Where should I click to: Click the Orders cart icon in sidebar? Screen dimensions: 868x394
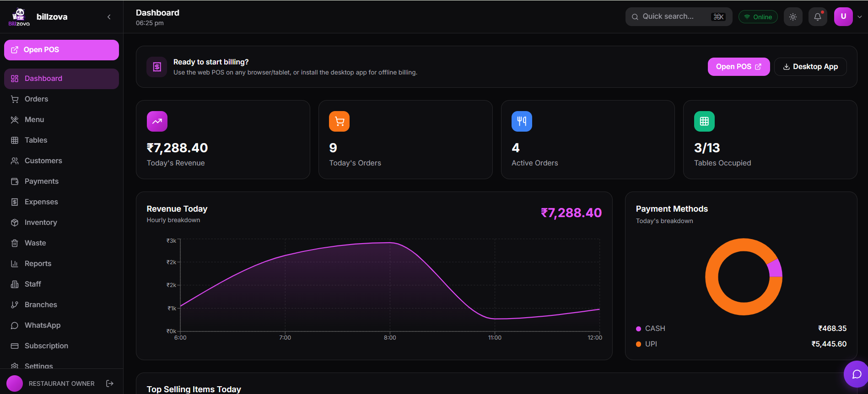pyautogui.click(x=15, y=99)
